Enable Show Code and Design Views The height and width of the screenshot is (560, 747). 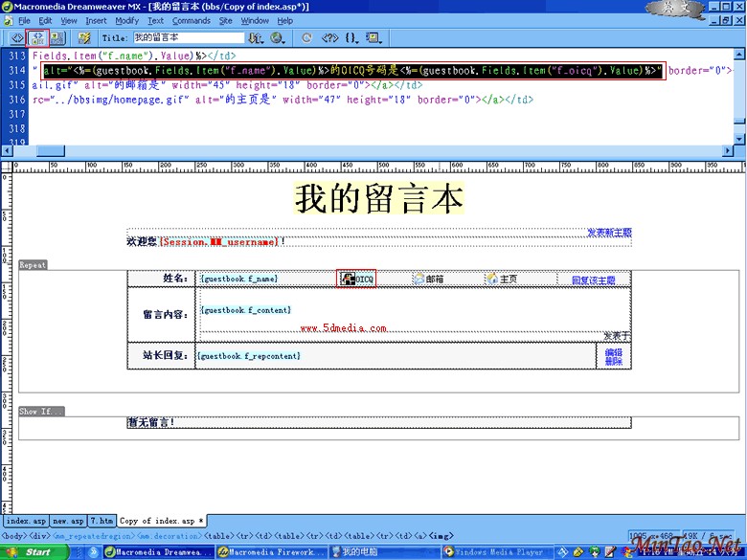(x=38, y=37)
